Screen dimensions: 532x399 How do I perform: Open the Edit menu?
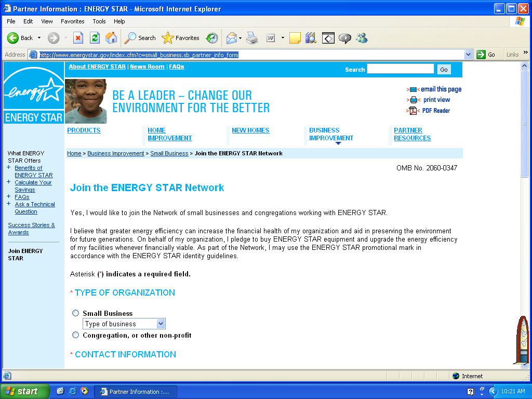pyautogui.click(x=28, y=21)
